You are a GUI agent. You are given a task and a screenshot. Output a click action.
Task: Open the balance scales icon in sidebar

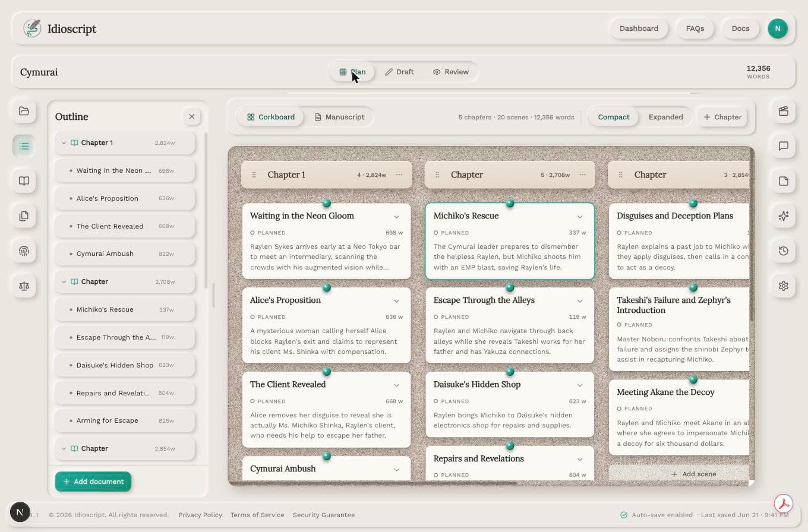point(24,286)
